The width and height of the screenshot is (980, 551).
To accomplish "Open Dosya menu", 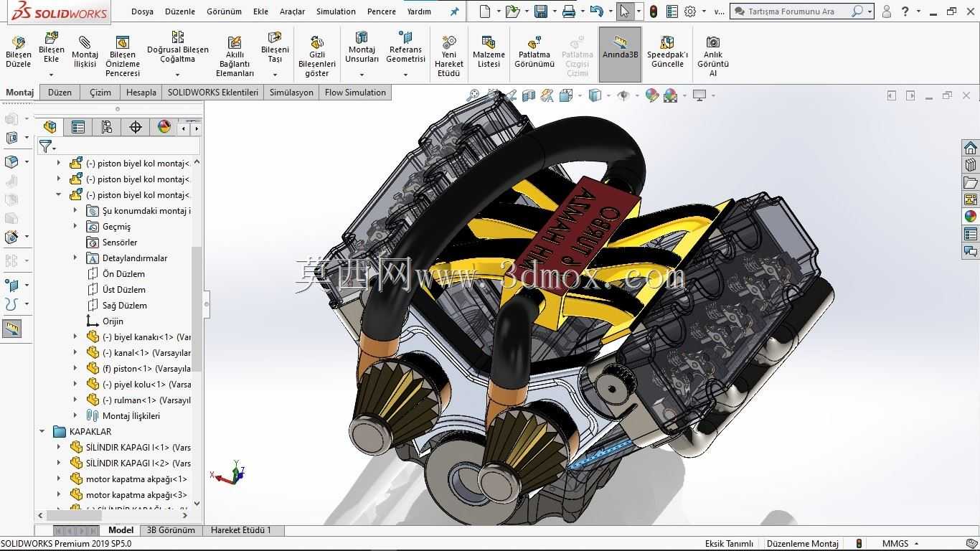I will click(142, 11).
